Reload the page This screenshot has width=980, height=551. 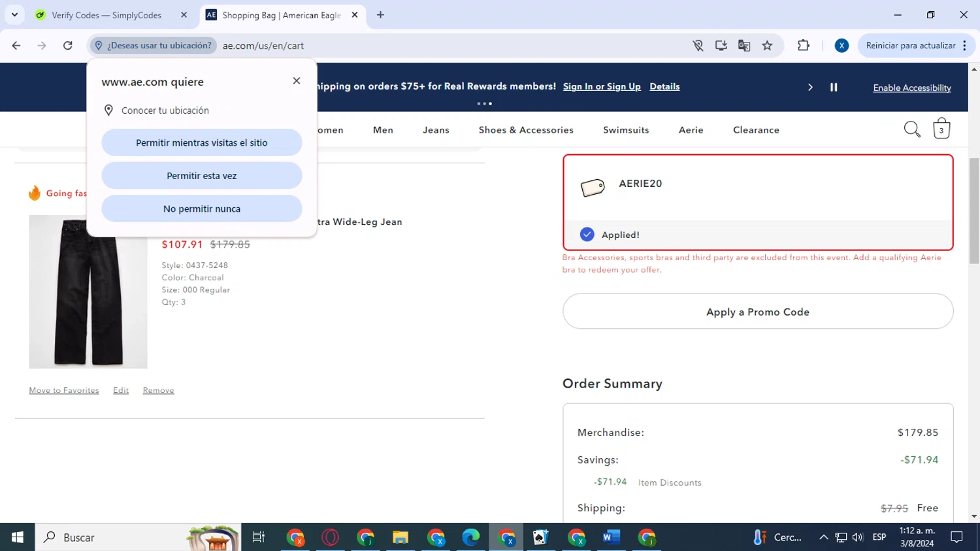[x=68, y=46]
